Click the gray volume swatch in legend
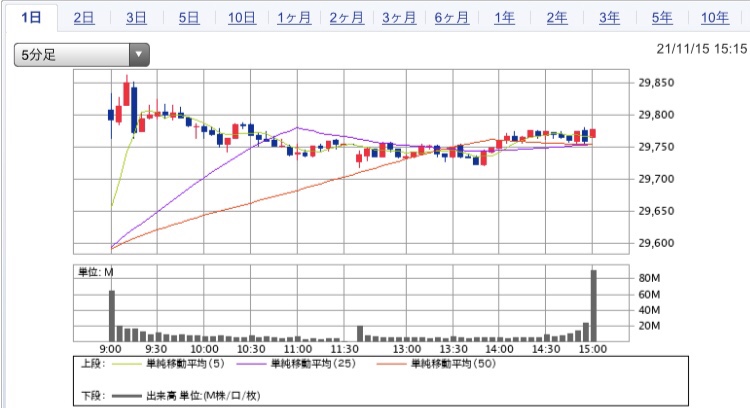750x408 pixels. point(127,396)
